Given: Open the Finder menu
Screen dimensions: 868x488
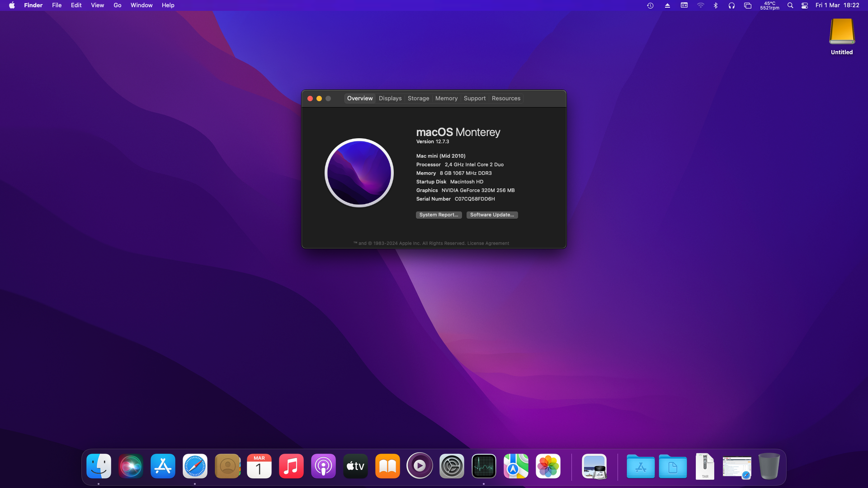Looking at the screenshot, I should (33, 5).
